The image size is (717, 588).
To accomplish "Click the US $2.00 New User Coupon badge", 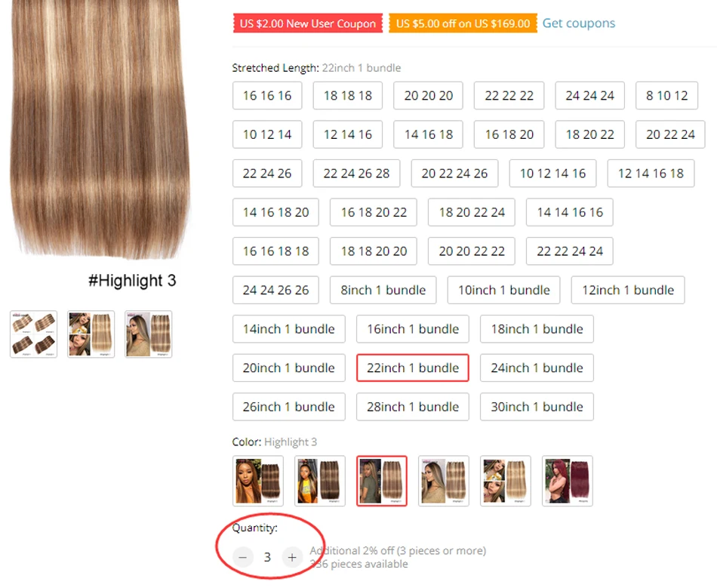I will point(308,23).
